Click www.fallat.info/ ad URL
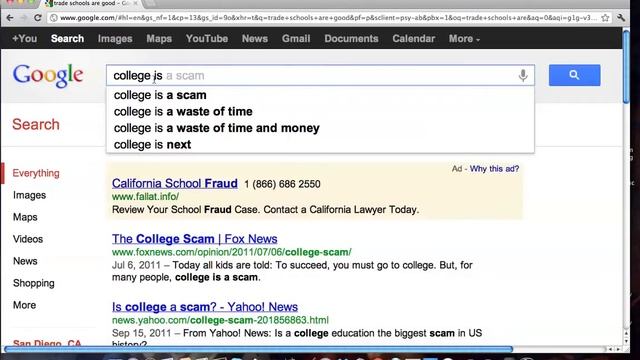The image size is (640, 360). (x=145, y=197)
